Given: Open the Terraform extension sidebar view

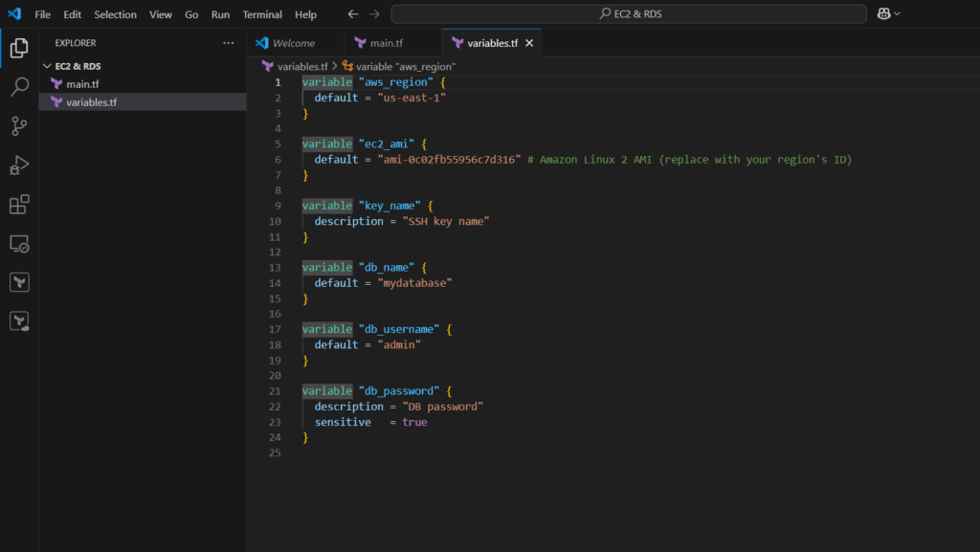Looking at the screenshot, I should point(19,281).
